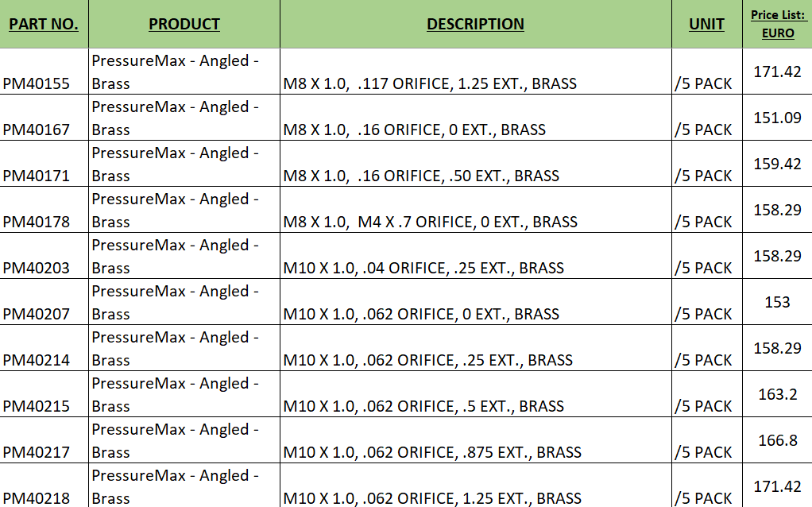812x507 pixels.
Task: Click description with .117 ORIFICE, 1.25 EXT.
Action: pyautogui.click(x=475, y=72)
